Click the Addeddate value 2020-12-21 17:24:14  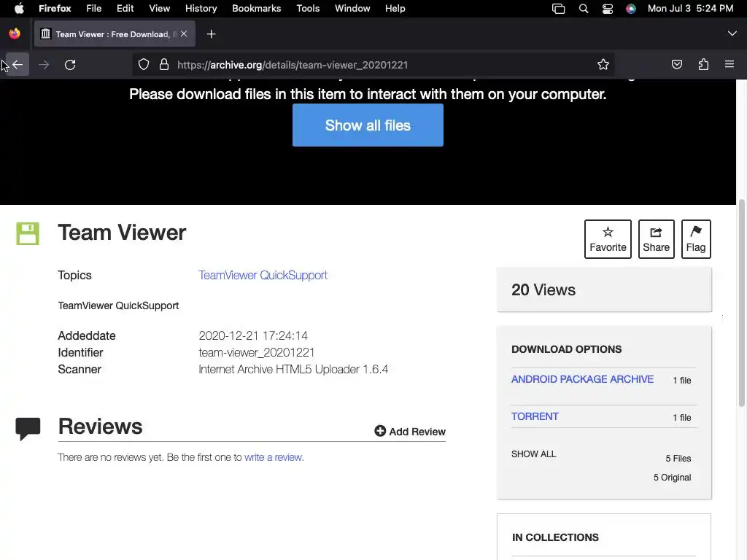(x=253, y=335)
